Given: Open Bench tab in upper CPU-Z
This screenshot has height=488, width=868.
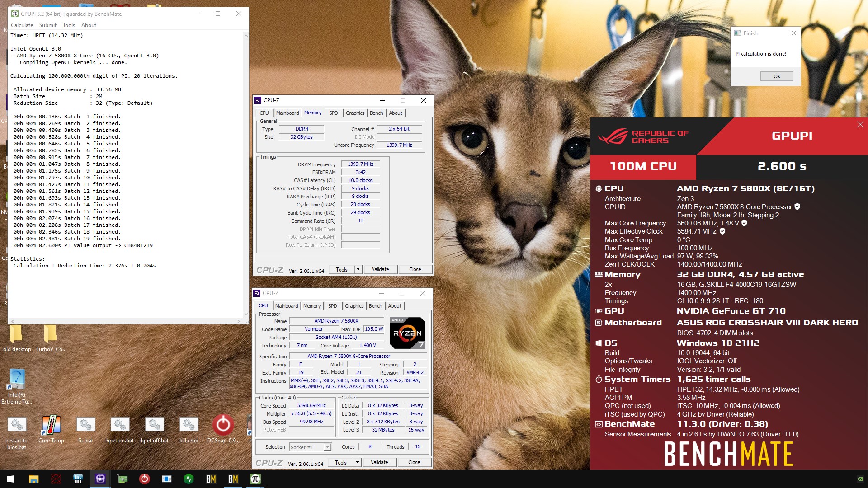Looking at the screenshot, I should 376,113.
